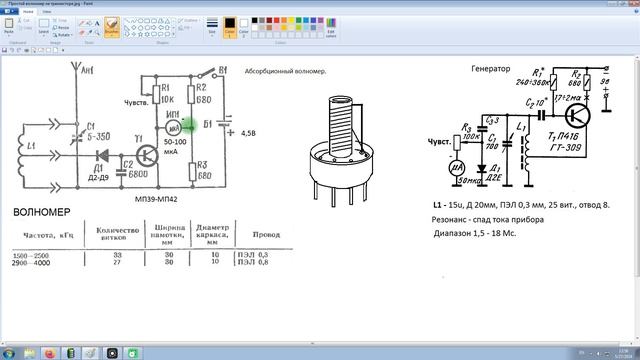The width and height of the screenshot is (640, 360).
Task: Open the Size line thickness dropdown
Action: tap(212, 28)
